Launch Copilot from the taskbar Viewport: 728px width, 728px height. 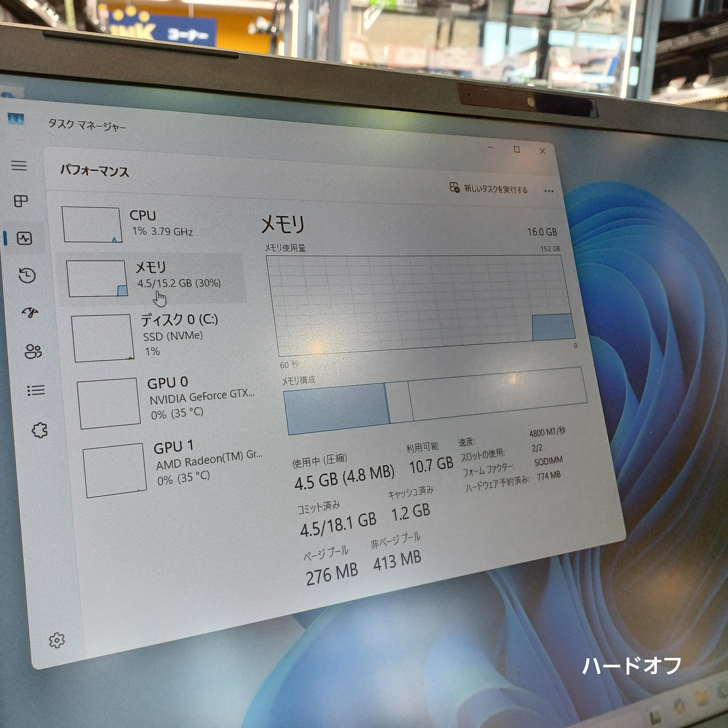click(x=679, y=706)
